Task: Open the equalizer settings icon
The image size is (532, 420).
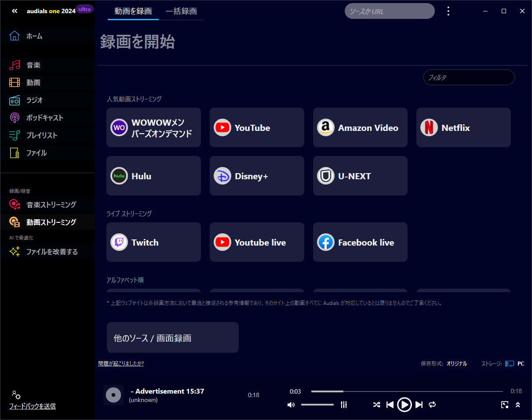Action: pos(344,405)
